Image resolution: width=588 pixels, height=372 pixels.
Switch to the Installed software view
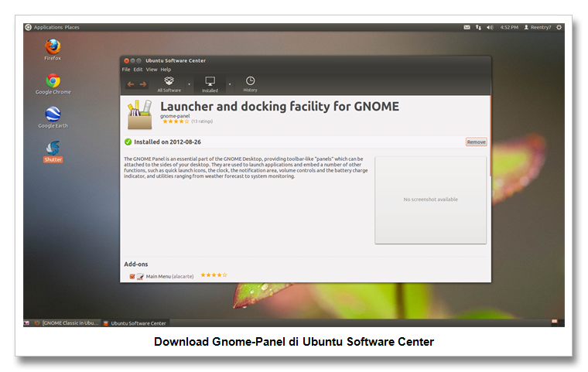click(210, 84)
